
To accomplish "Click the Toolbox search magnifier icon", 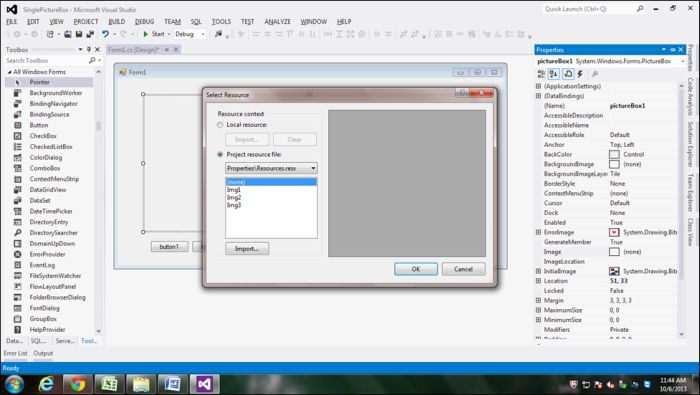I will pyautogui.click(x=92, y=60).
